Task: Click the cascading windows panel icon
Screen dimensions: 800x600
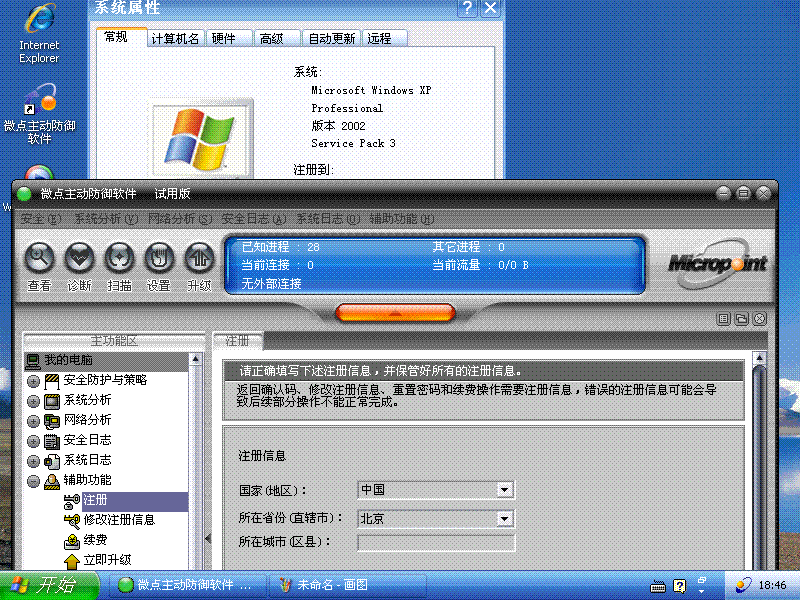Action: coord(741,319)
